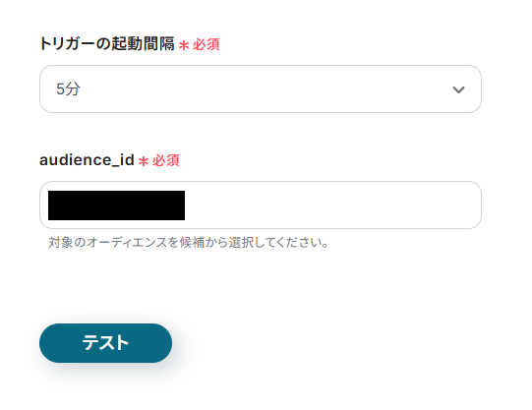Click the audience_id field label
This screenshot has width=532, height=410.
tap(87, 160)
